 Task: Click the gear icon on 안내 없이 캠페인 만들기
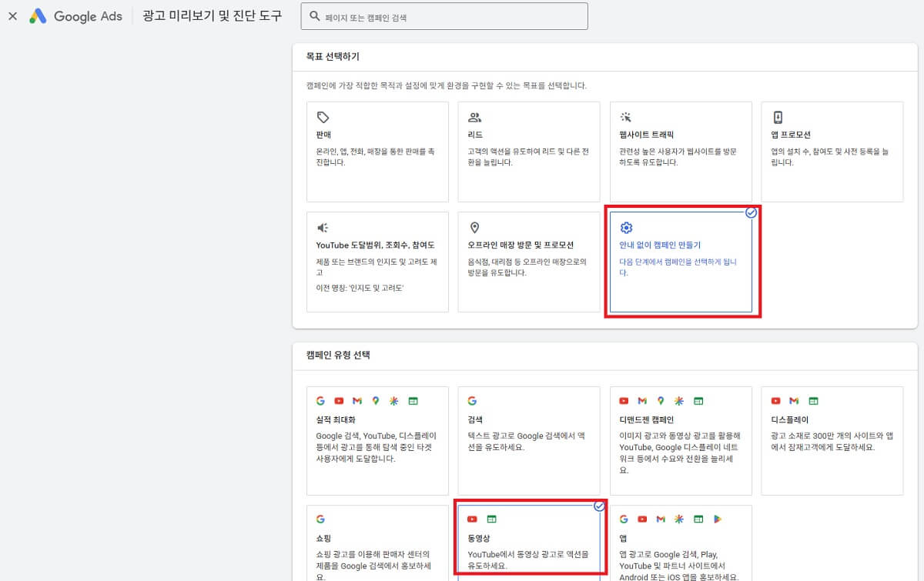pyautogui.click(x=626, y=228)
